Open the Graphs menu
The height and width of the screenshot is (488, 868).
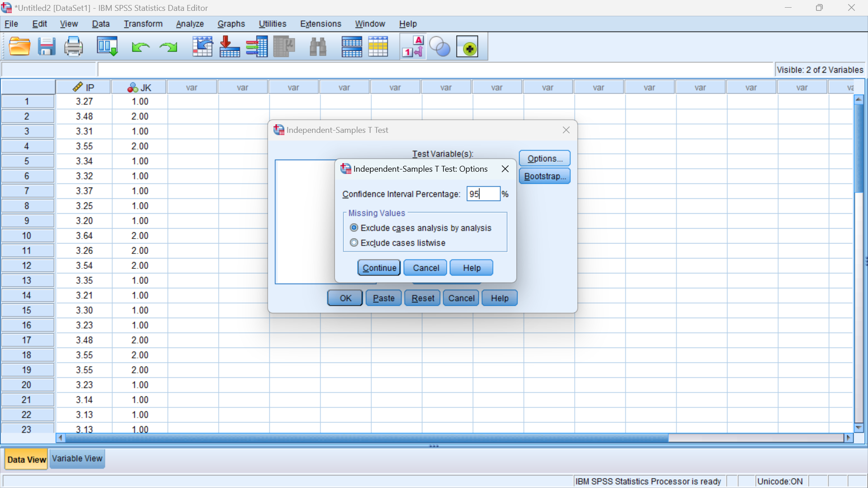[231, 24]
